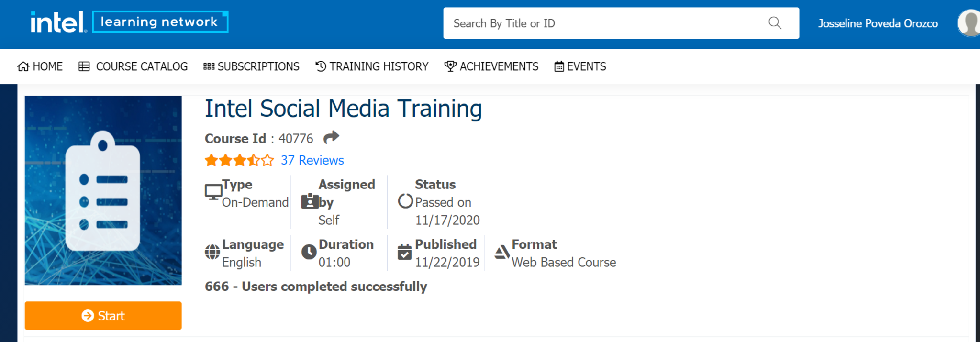Click the Published calendar icon
This screenshot has width=980, height=342.
tap(404, 252)
